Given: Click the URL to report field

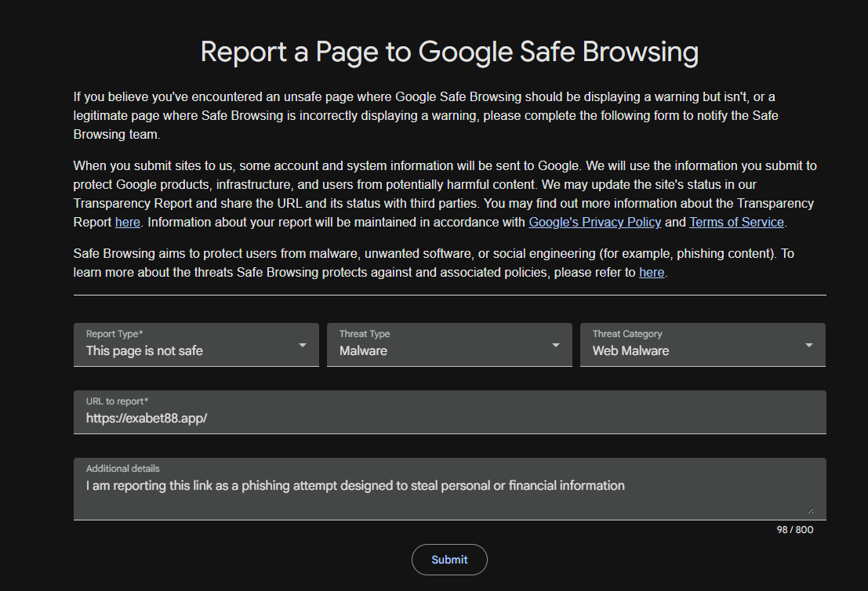Looking at the screenshot, I should [449, 412].
